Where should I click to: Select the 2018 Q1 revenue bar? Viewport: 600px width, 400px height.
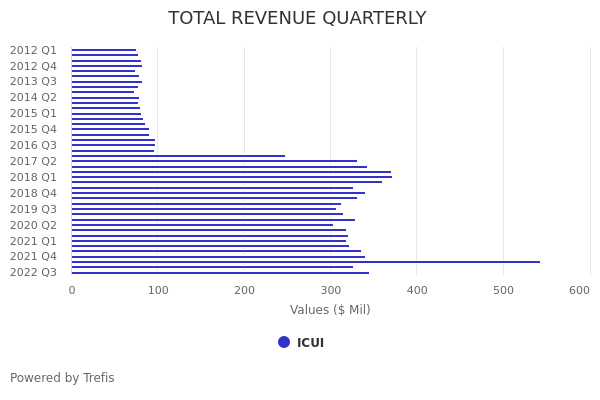click(x=231, y=177)
